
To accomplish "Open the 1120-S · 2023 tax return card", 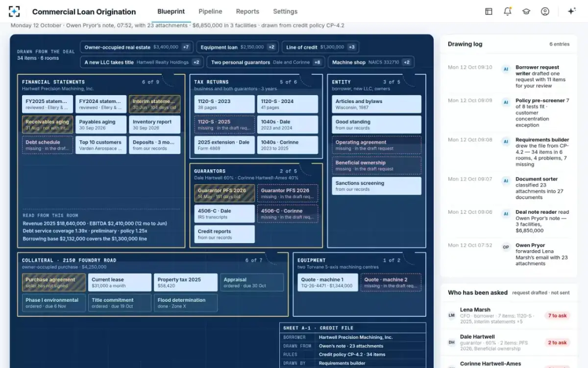I will pos(224,104).
